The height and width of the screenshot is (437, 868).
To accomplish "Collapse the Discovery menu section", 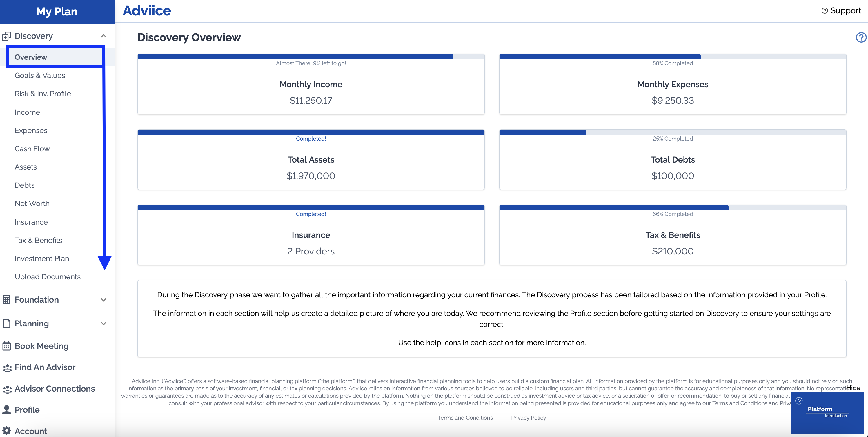I will coord(103,36).
